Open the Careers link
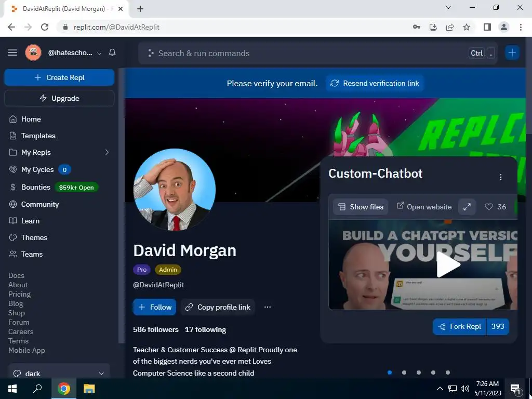Viewport: 532px width, 399px height. click(21, 331)
